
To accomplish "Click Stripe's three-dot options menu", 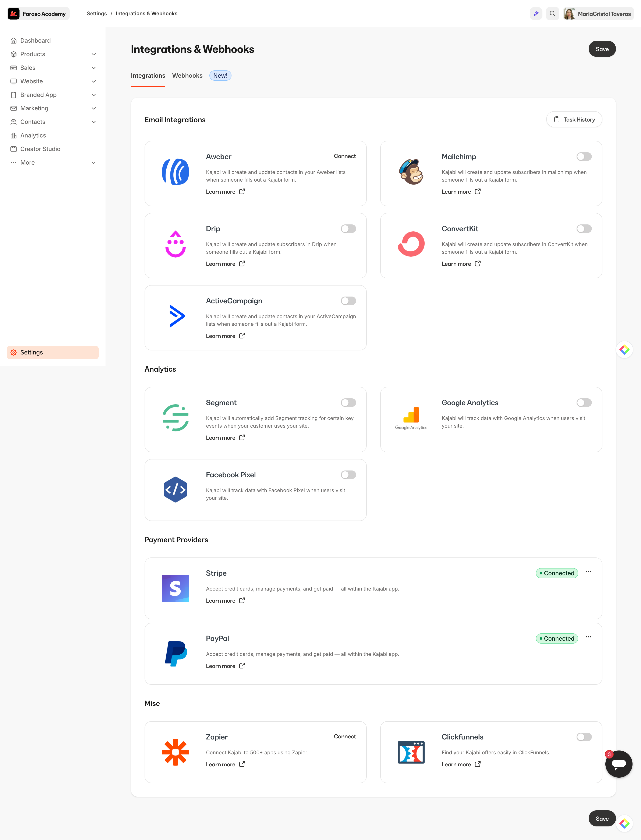I will (x=588, y=572).
